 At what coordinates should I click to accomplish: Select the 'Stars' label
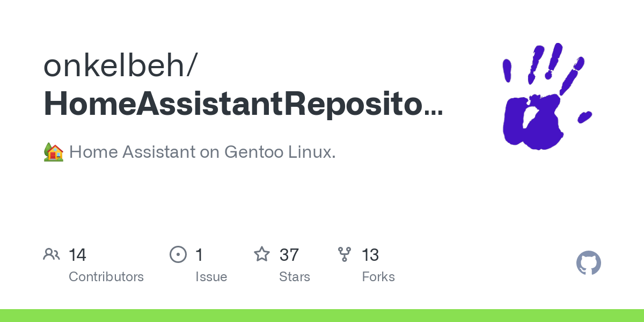(x=295, y=277)
